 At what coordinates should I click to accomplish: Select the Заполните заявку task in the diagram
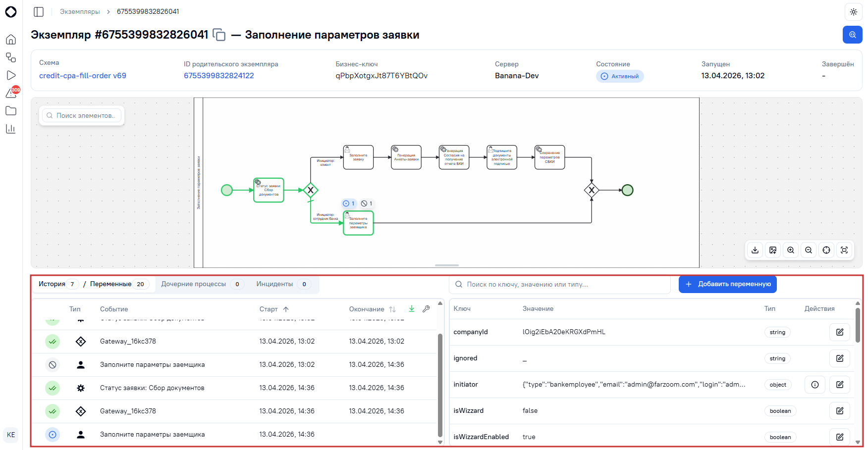click(x=358, y=157)
